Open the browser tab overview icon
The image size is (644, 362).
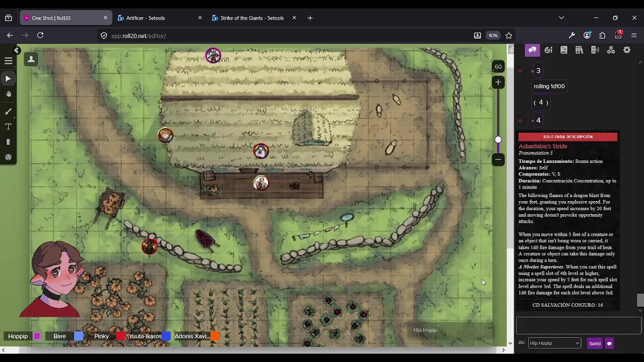(9, 18)
